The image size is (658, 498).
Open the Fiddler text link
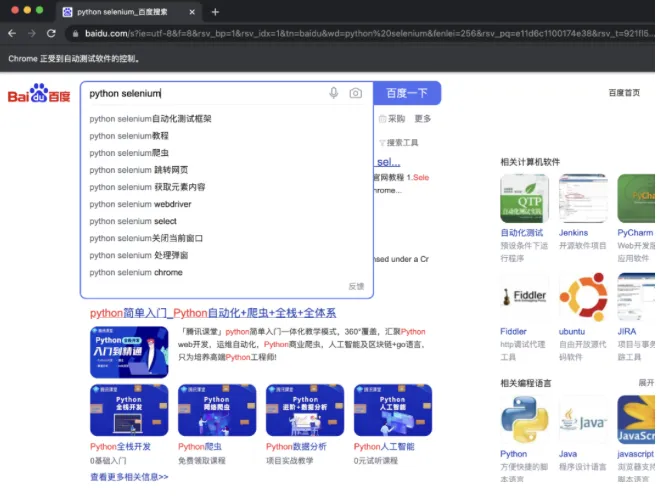(x=513, y=331)
